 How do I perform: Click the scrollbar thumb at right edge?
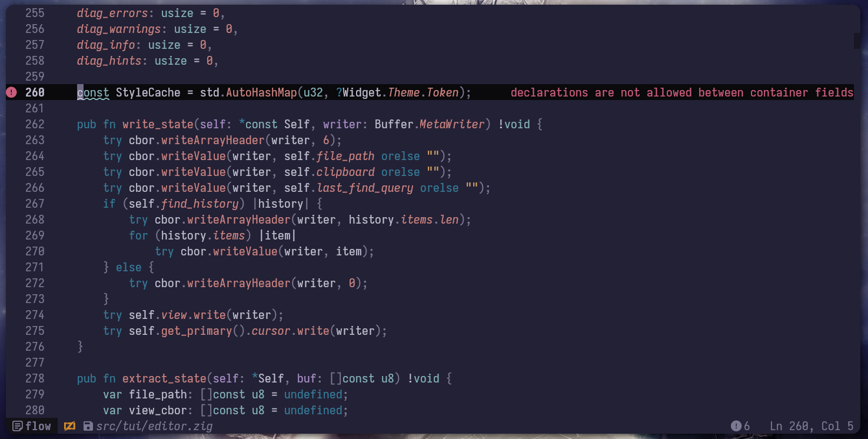[x=857, y=41]
